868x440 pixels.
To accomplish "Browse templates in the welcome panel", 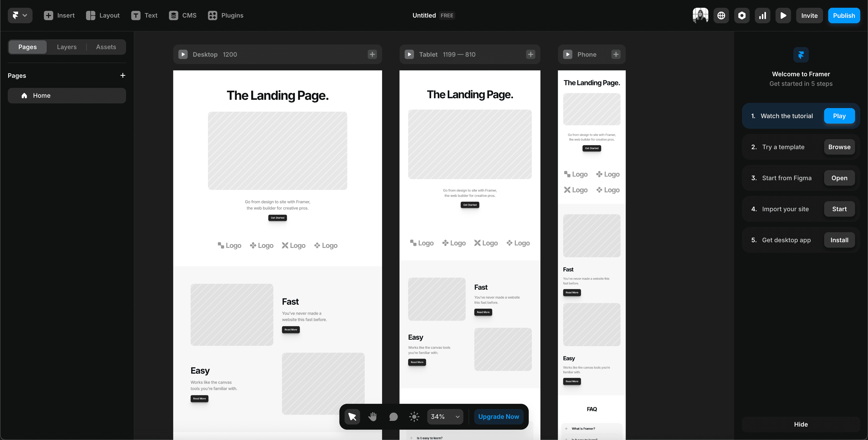I will pos(839,147).
